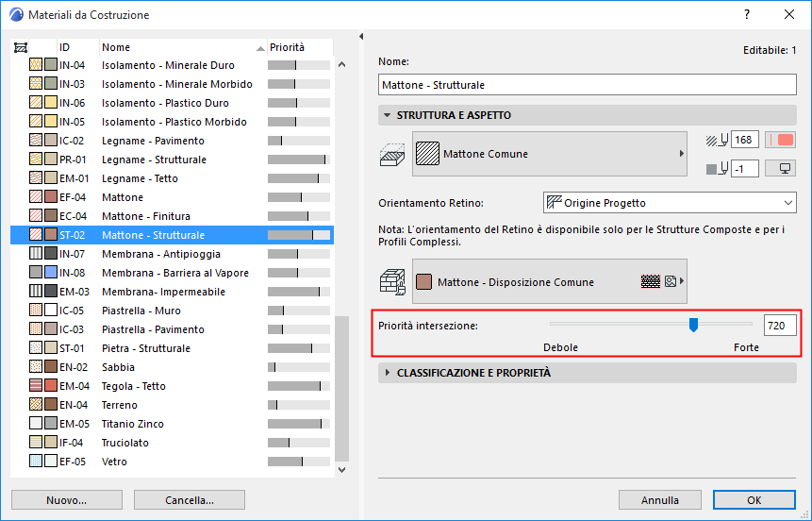812x521 pixels.
Task: Sort the list by the Nome column
Action: tap(183, 47)
